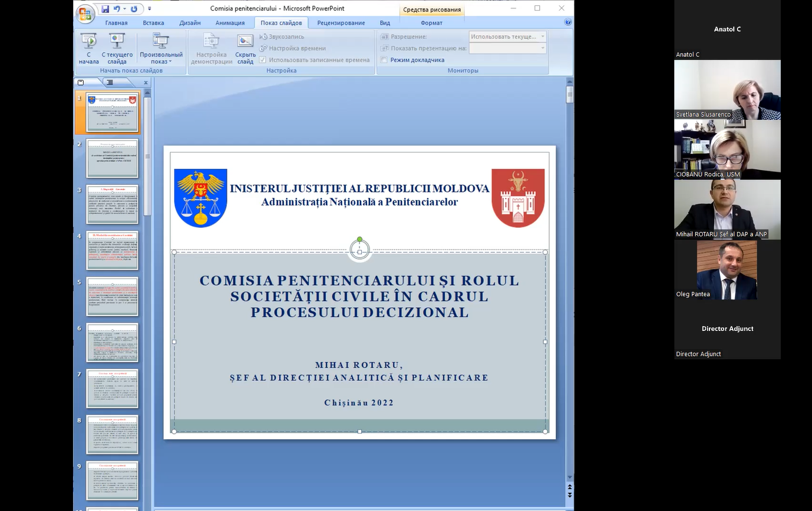Image resolution: width=812 pixels, height=511 pixels.
Task: Save the presentation via quick access toolbar
Action: [105, 9]
